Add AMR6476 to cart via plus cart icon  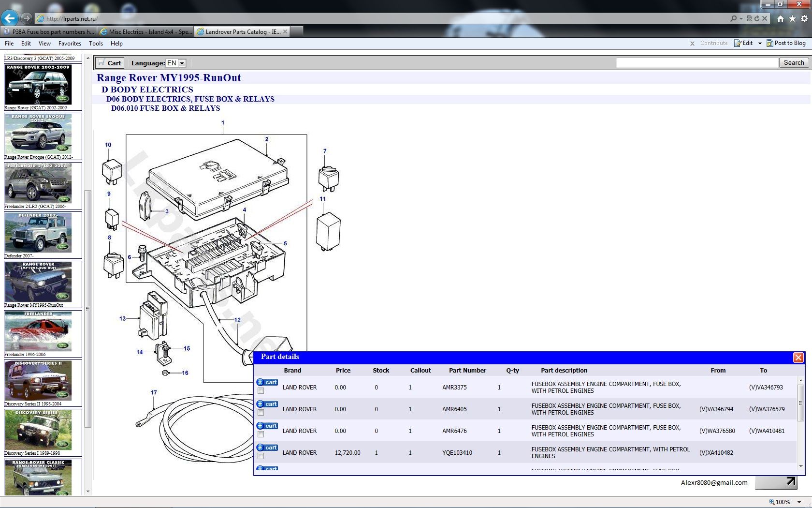click(x=267, y=426)
